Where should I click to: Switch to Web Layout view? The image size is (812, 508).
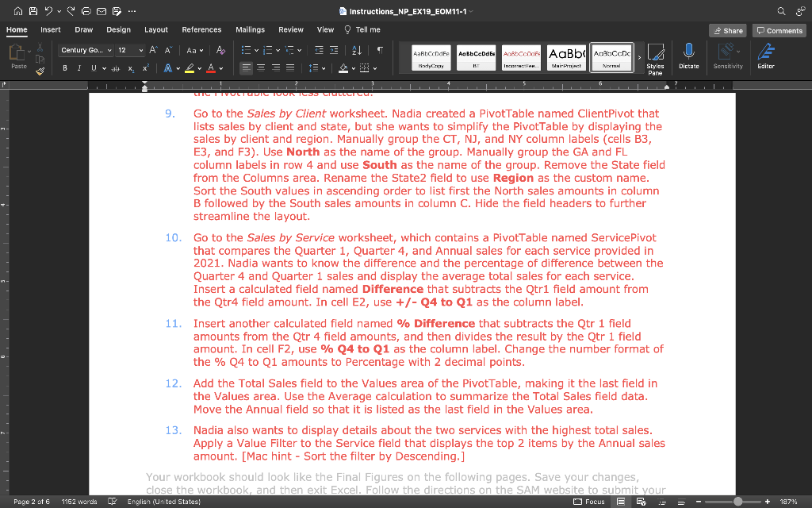coord(641,502)
